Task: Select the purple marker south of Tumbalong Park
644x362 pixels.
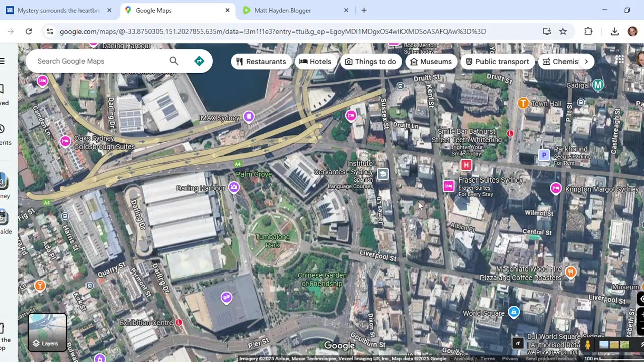Action: [227, 297]
